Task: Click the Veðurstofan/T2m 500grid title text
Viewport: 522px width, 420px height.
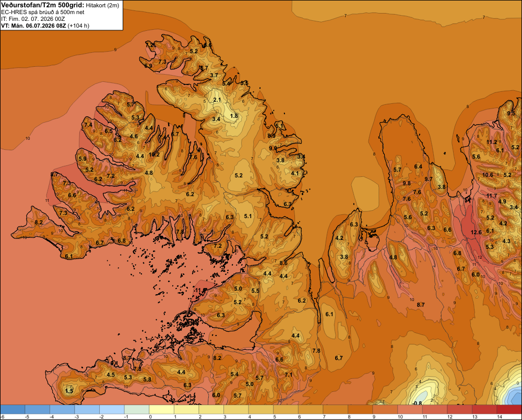Action: point(43,5)
